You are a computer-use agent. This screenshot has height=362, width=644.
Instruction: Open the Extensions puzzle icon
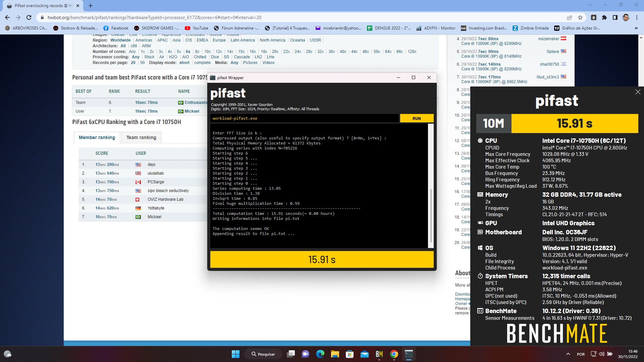tap(604, 17)
